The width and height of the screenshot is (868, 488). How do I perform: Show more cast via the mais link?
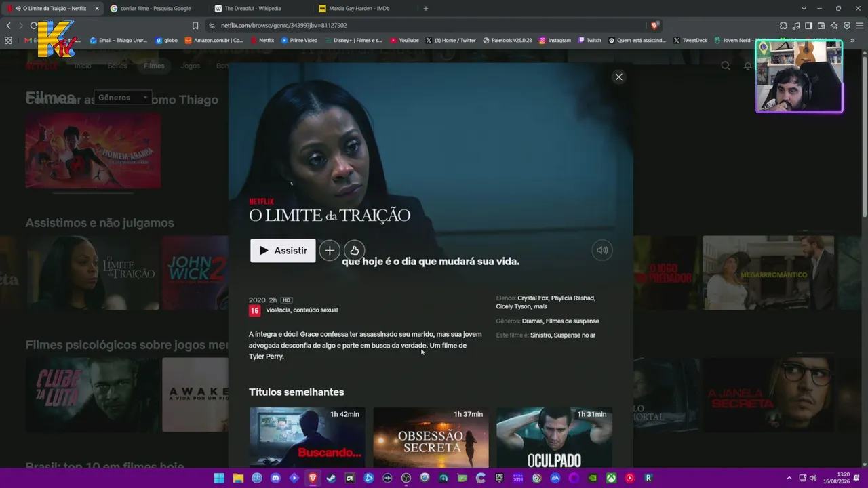tap(540, 306)
